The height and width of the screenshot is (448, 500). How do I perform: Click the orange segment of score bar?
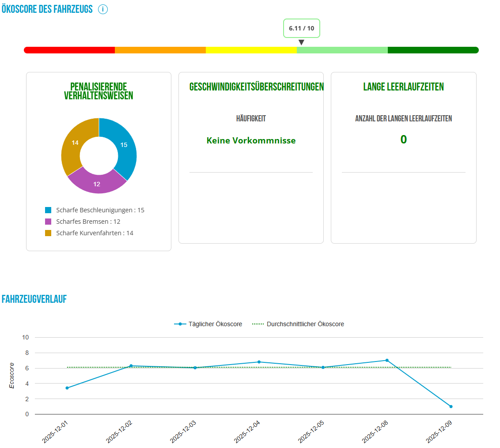160,50
